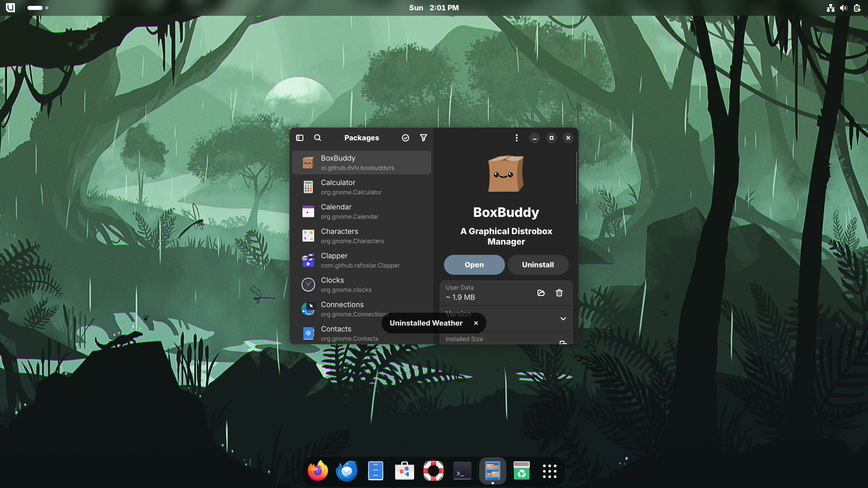The height and width of the screenshot is (488, 868).
Task: Uninstall BoxBuddy via Uninstall button
Action: tap(538, 265)
